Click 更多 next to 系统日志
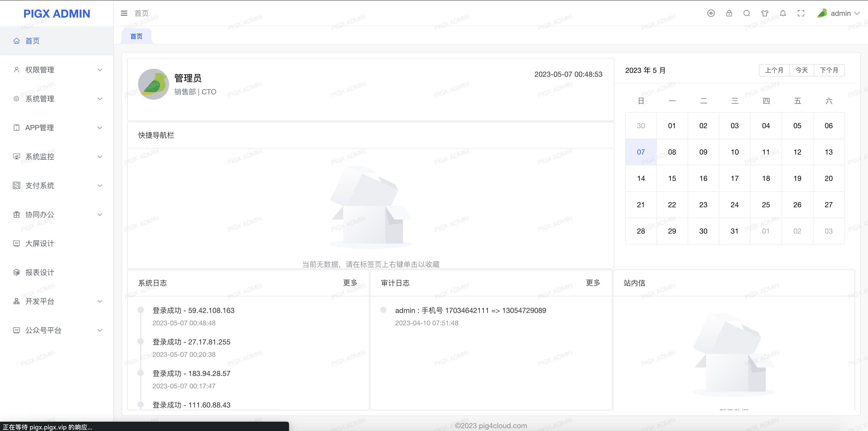The height and width of the screenshot is (431, 868). [351, 283]
